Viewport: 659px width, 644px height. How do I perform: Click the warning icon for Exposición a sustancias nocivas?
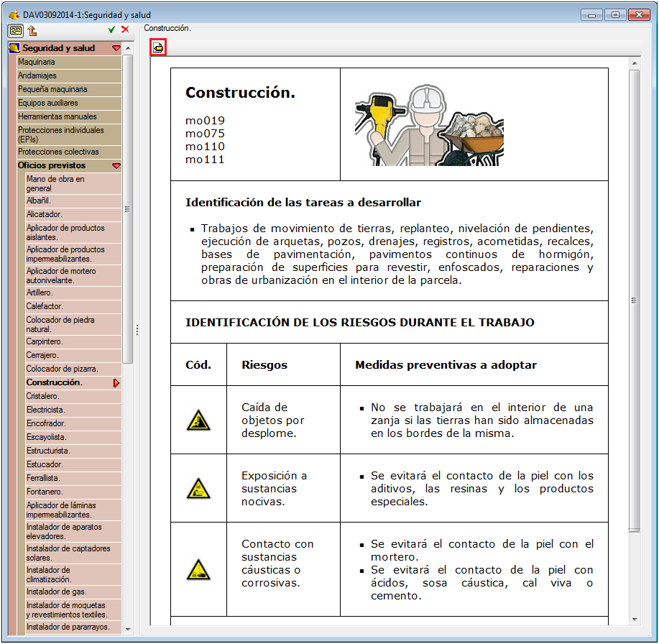(x=198, y=488)
